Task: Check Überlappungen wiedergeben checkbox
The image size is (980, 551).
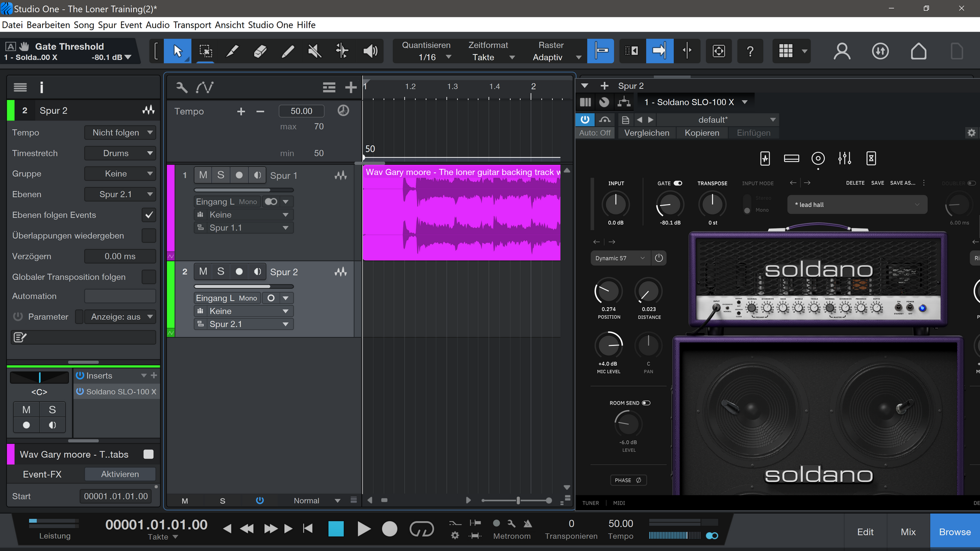Action: coord(149,236)
